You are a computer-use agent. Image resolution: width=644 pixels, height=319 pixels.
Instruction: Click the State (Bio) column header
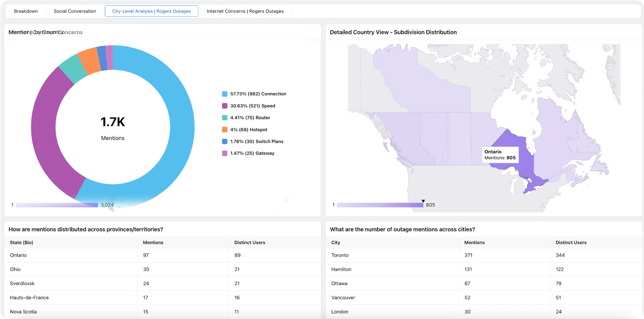tap(21, 242)
